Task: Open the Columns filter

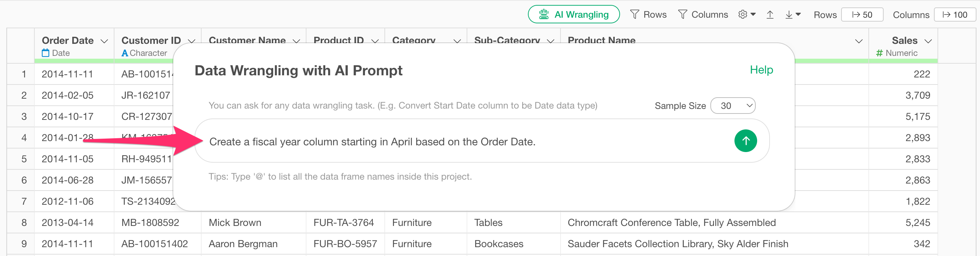Action: pyautogui.click(x=703, y=14)
